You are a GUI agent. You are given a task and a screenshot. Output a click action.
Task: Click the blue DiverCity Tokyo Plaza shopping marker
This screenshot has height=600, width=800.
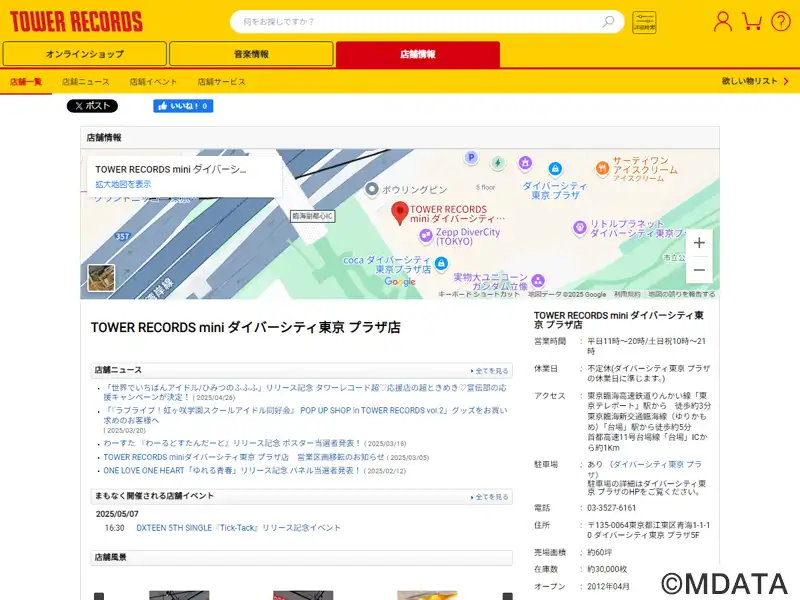coord(555,168)
